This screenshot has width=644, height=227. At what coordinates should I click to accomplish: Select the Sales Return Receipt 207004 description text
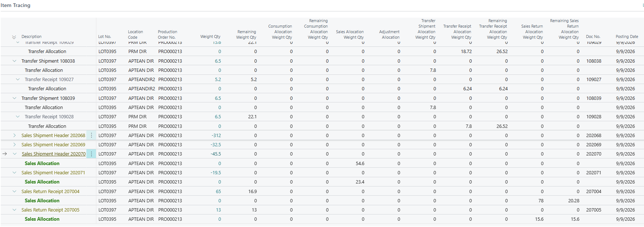click(50, 191)
